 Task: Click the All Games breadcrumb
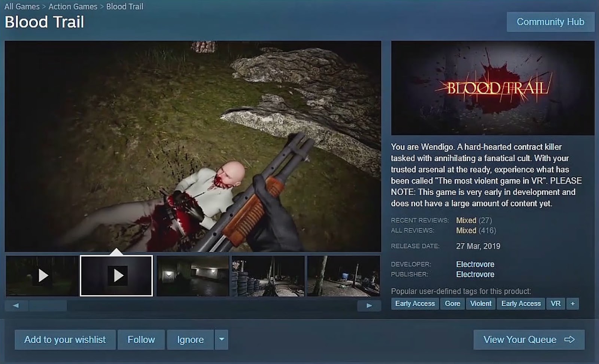(x=22, y=6)
